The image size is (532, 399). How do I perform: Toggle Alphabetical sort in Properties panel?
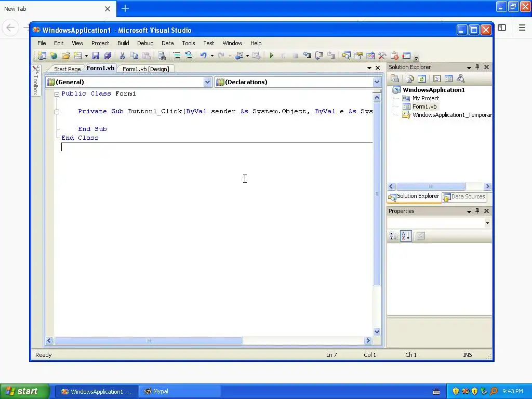tap(406, 236)
